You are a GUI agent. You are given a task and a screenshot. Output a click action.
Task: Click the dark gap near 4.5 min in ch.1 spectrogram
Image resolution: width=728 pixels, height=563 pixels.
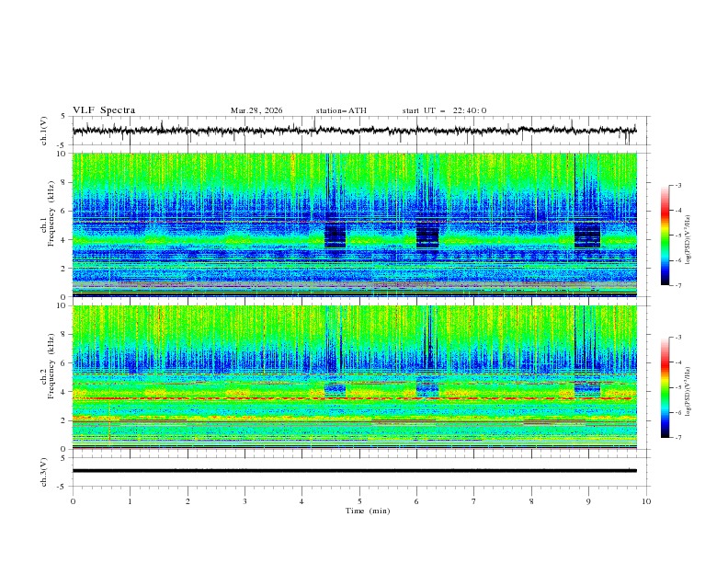(x=335, y=236)
